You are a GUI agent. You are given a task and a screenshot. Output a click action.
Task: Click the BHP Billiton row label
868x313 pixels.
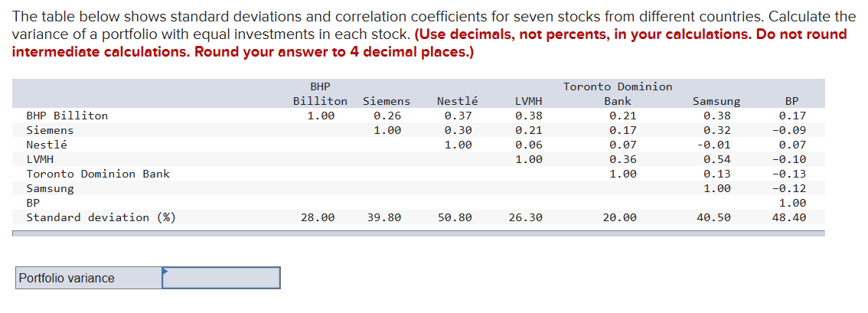click(x=67, y=116)
